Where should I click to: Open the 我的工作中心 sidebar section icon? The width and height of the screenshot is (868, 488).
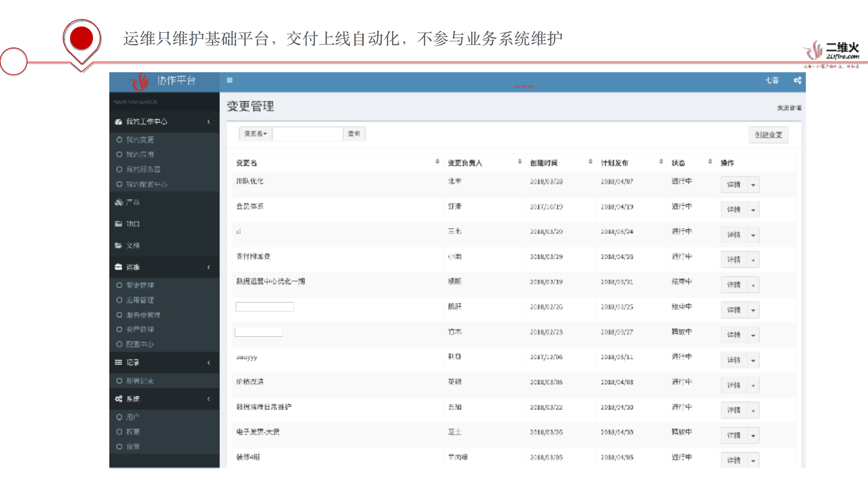click(x=118, y=122)
